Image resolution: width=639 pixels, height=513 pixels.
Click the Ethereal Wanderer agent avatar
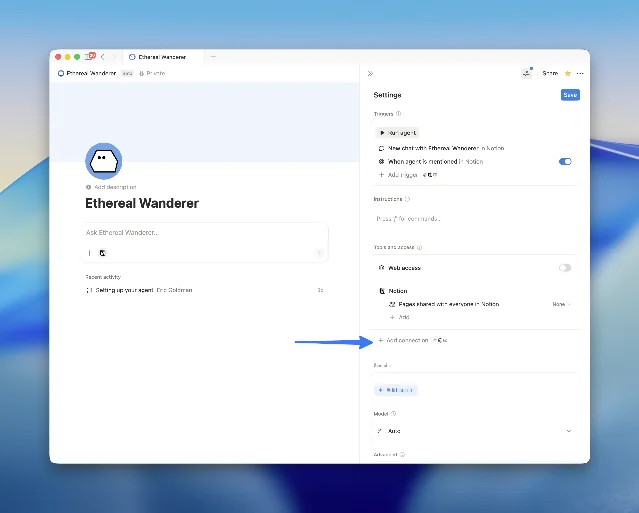pos(104,161)
